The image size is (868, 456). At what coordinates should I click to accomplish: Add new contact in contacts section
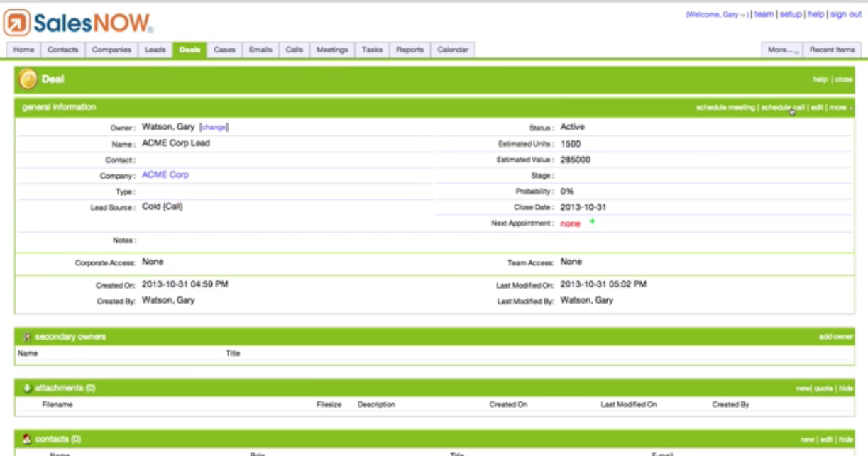click(x=807, y=440)
